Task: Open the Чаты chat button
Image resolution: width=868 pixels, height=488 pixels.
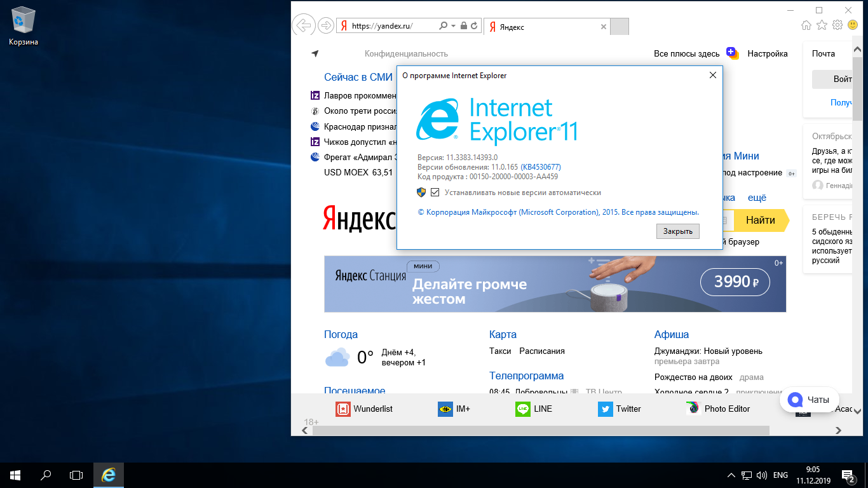Action: click(x=810, y=400)
